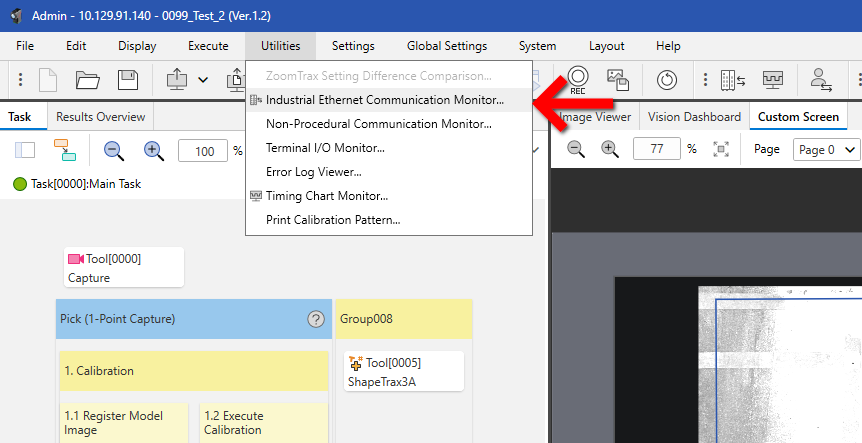Viewport: 862px width, 443px height.
Task: Open the Settings menu
Action: (x=353, y=46)
